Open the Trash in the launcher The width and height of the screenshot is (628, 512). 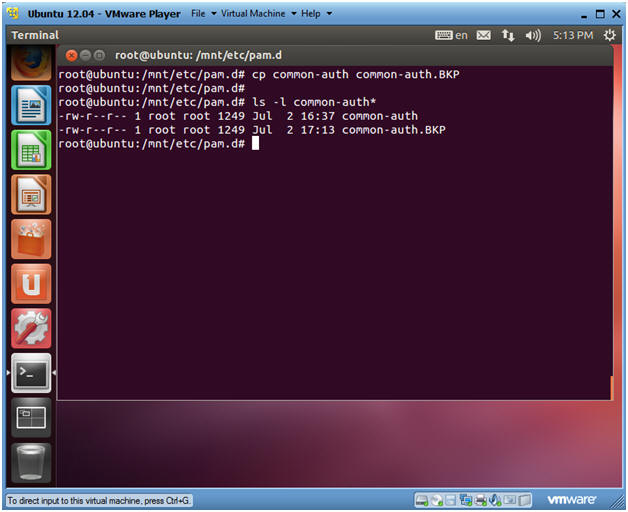(31, 463)
